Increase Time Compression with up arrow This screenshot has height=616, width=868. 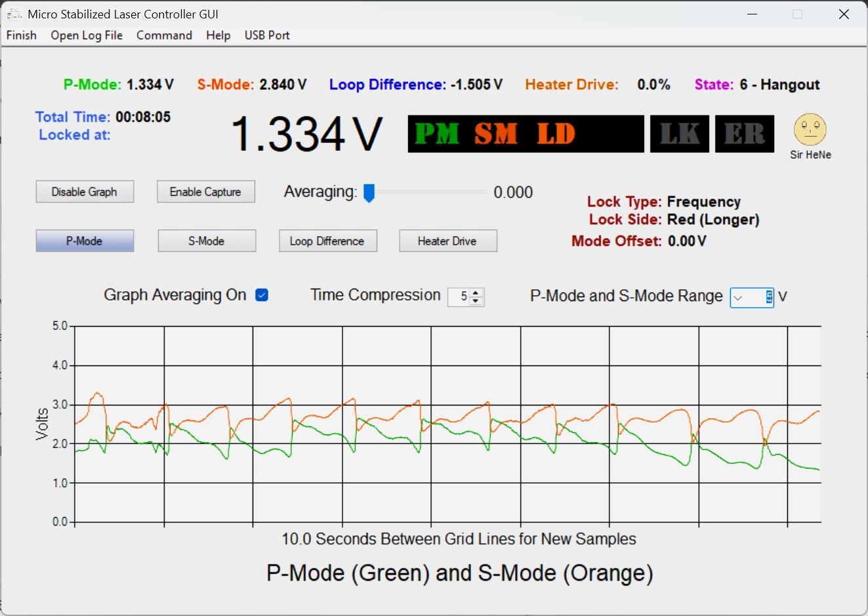point(476,293)
